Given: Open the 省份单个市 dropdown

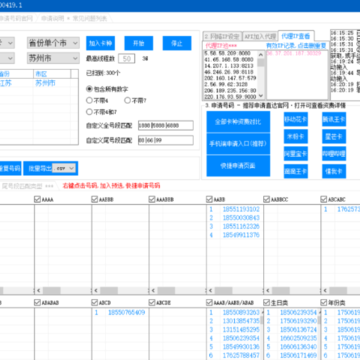Looking at the screenshot, I should point(53,43).
